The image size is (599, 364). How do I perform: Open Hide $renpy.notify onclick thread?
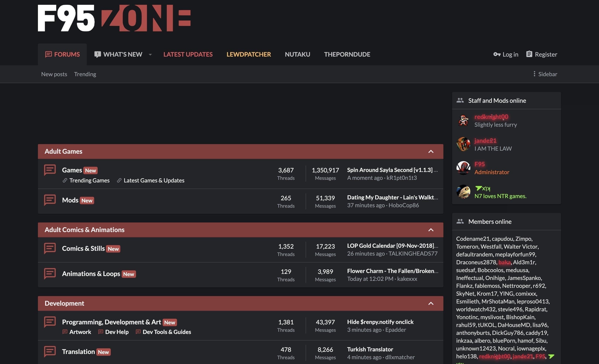point(380,322)
